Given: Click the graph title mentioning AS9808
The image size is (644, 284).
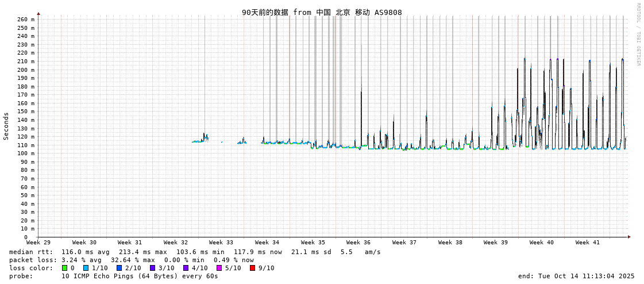Looking at the screenshot, I should [x=322, y=12].
